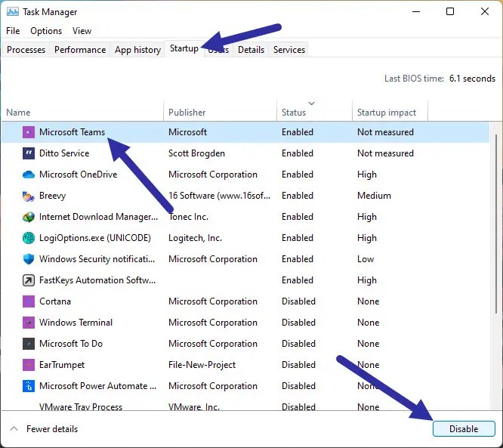Click the Microsoft OneDrive cloud icon
503x448 pixels.
pyautogui.click(x=29, y=175)
